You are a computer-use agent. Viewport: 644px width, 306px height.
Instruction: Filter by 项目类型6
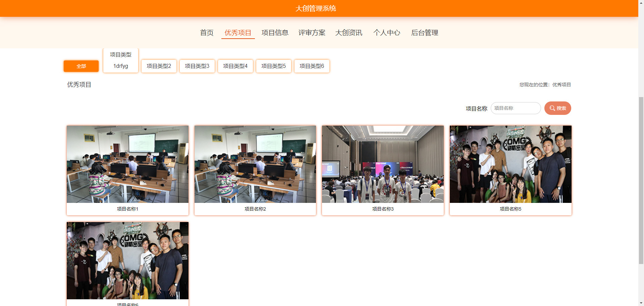click(312, 66)
